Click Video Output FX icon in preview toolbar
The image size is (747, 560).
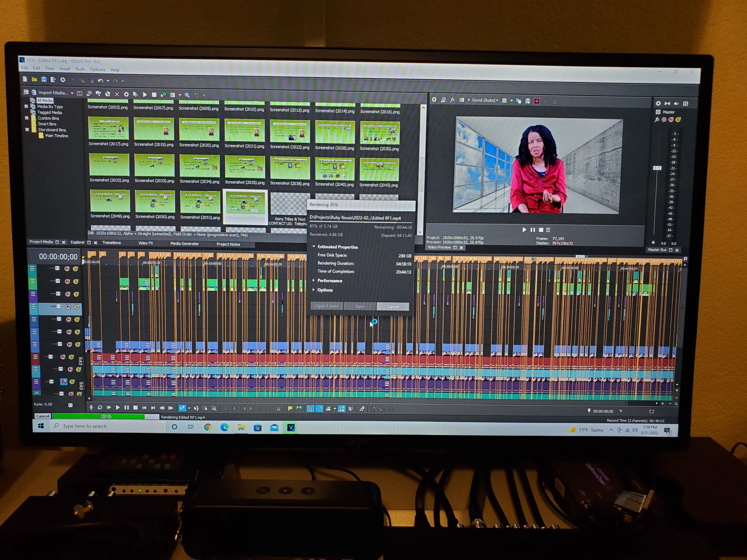click(x=452, y=100)
